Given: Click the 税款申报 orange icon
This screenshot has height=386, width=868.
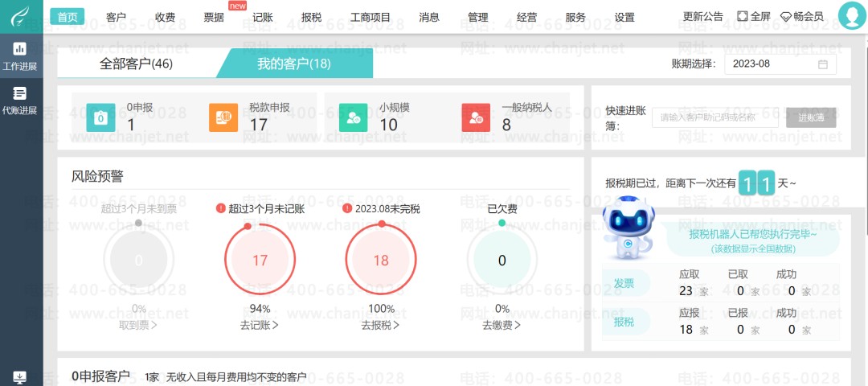Looking at the screenshot, I should pos(223,117).
